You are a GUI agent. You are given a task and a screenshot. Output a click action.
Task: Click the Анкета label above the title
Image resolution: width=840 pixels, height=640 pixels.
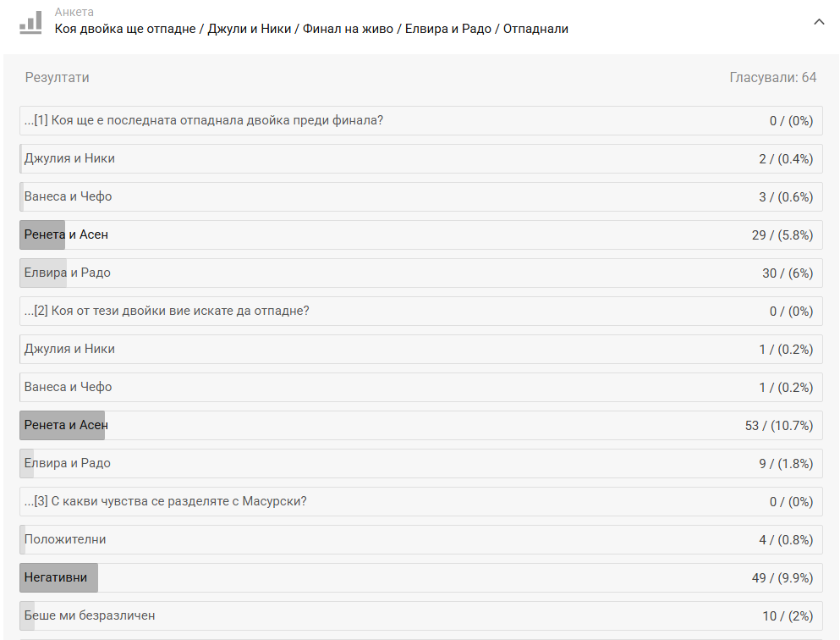tap(74, 12)
